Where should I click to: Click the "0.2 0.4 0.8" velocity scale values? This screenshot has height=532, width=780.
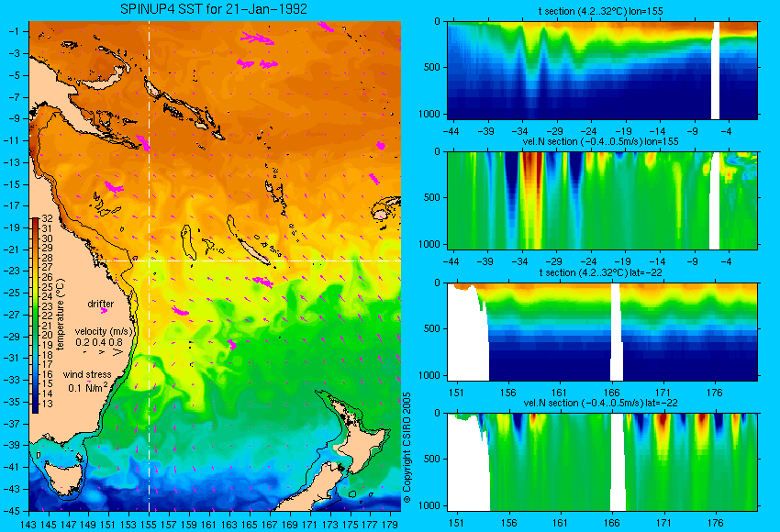click(x=99, y=342)
